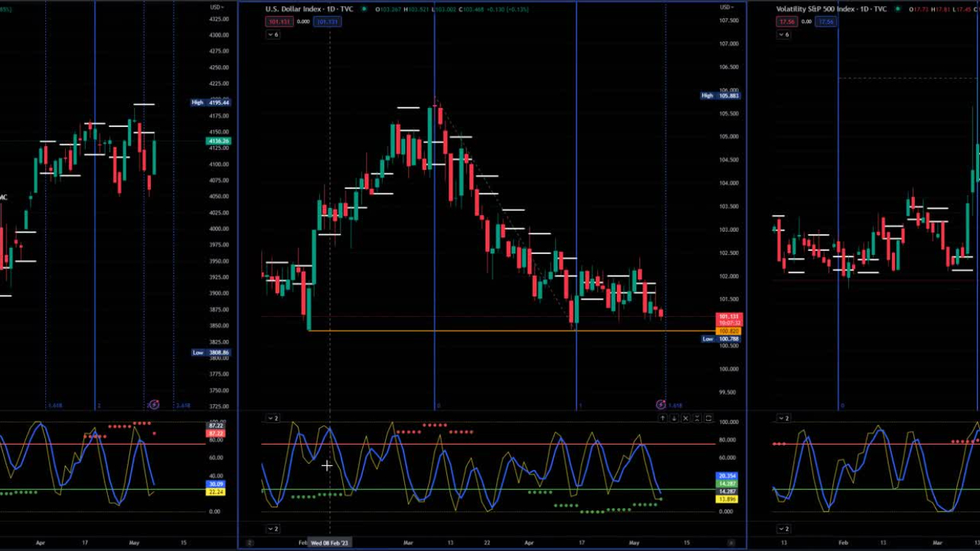The height and width of the screenshot is (551, 980).
Task: Expand the bottom 2 indicators legend under Volatility chart
Action: (784, 529)
